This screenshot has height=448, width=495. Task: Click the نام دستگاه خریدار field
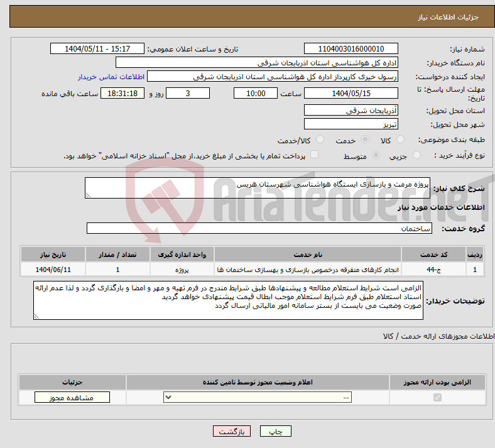tap(257, 63)
